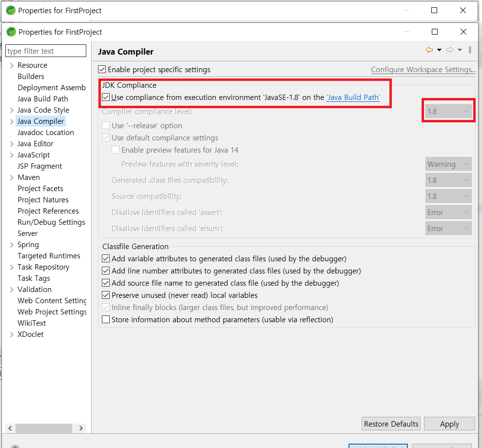Select Web Content Settings page
Image resolution: width=482 pixels, height=448 pixels.
52,301
